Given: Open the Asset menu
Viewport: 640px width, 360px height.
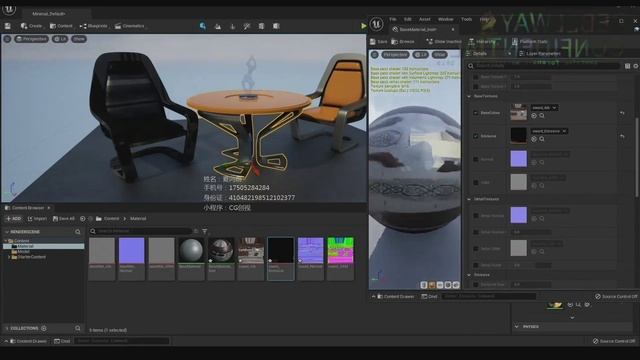Looking at the screenshot, I should click(x=424, y=19).
